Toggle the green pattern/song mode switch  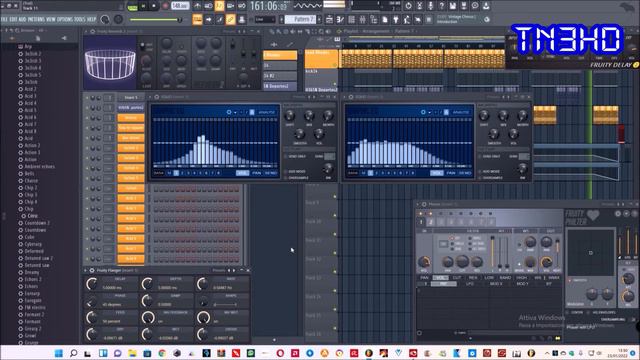(x=133, y=7)
